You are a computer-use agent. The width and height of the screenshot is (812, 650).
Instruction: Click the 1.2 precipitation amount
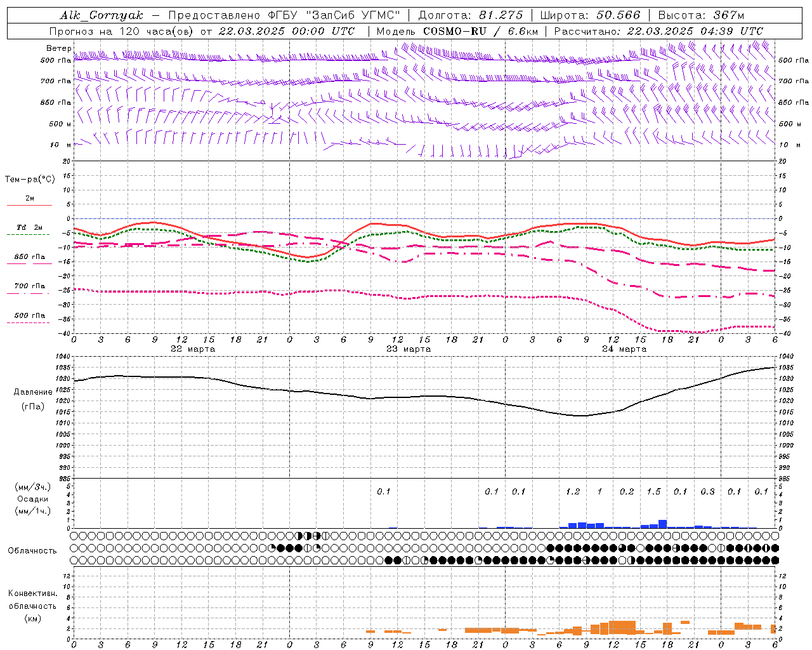[573, 491]
